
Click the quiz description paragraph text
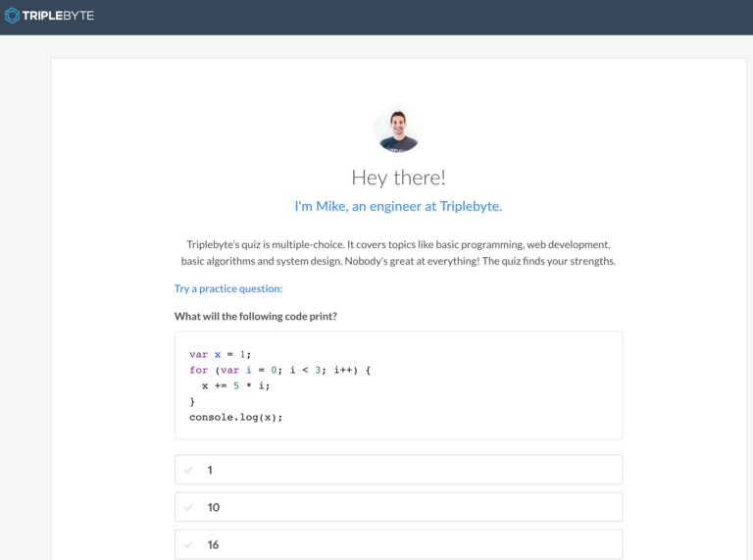(398, 253)
